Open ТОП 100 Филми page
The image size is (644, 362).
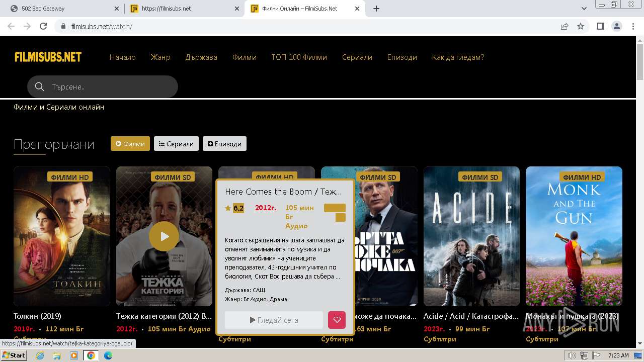pos(299,57)
